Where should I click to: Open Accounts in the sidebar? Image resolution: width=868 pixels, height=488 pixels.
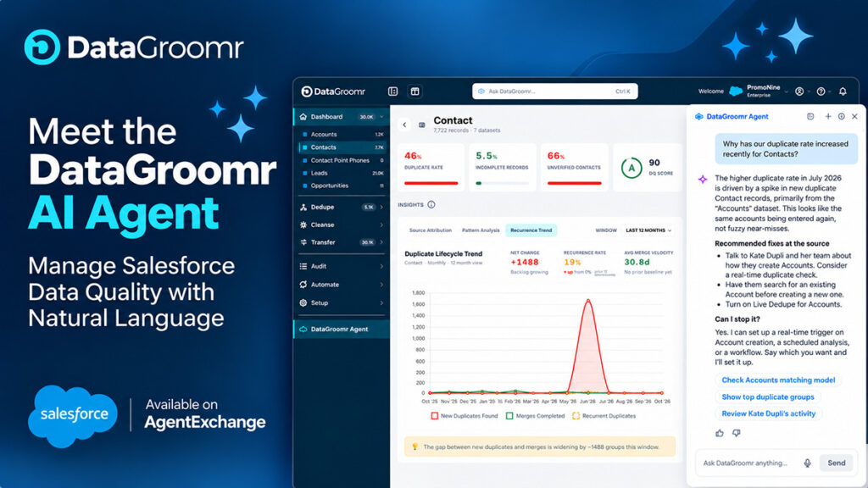coord(342,135)
